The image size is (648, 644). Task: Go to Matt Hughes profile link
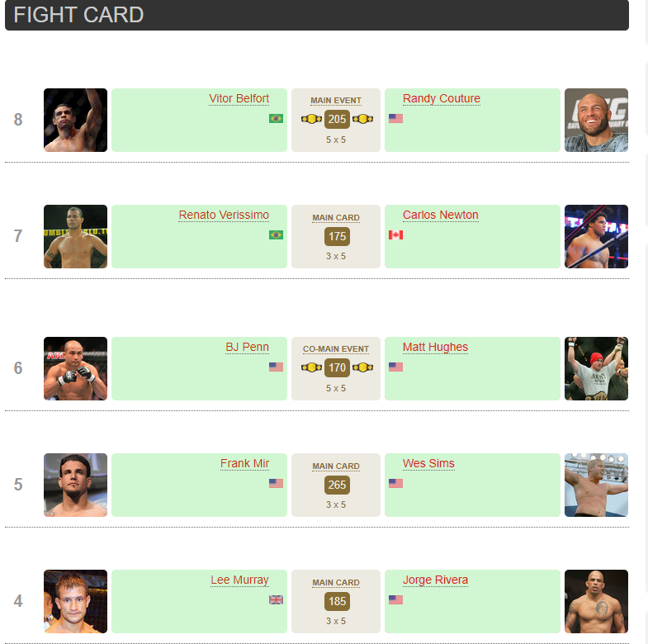tap(435, 348)
